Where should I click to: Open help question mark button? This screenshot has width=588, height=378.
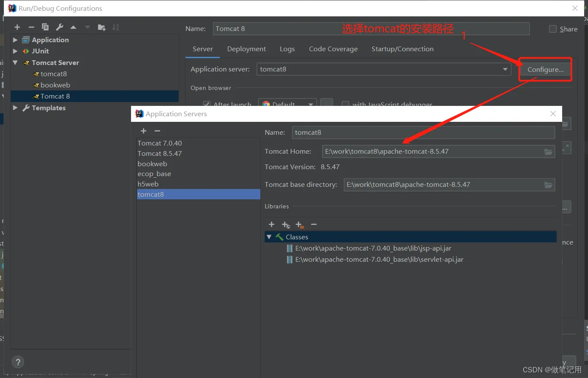click(x=18, y=362)
